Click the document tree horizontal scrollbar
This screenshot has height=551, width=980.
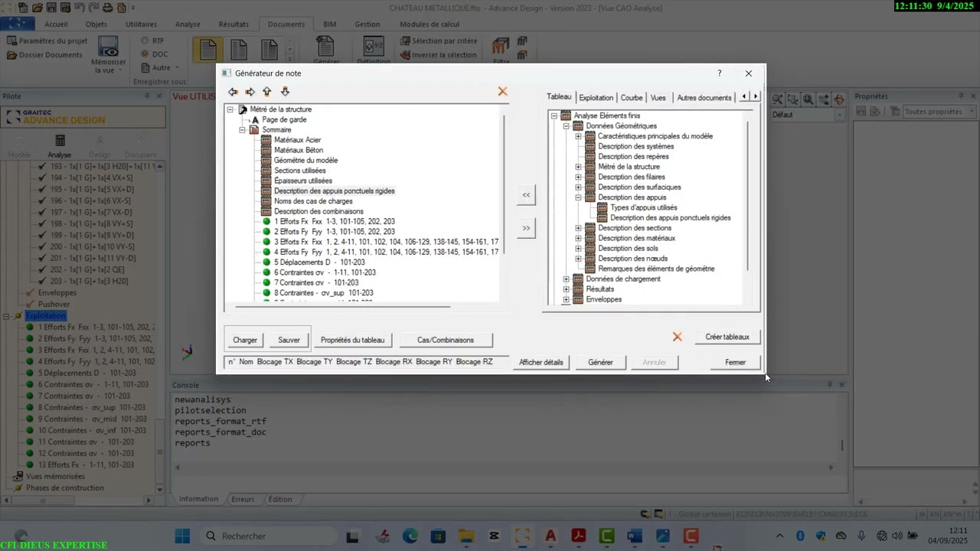point(343,307)
